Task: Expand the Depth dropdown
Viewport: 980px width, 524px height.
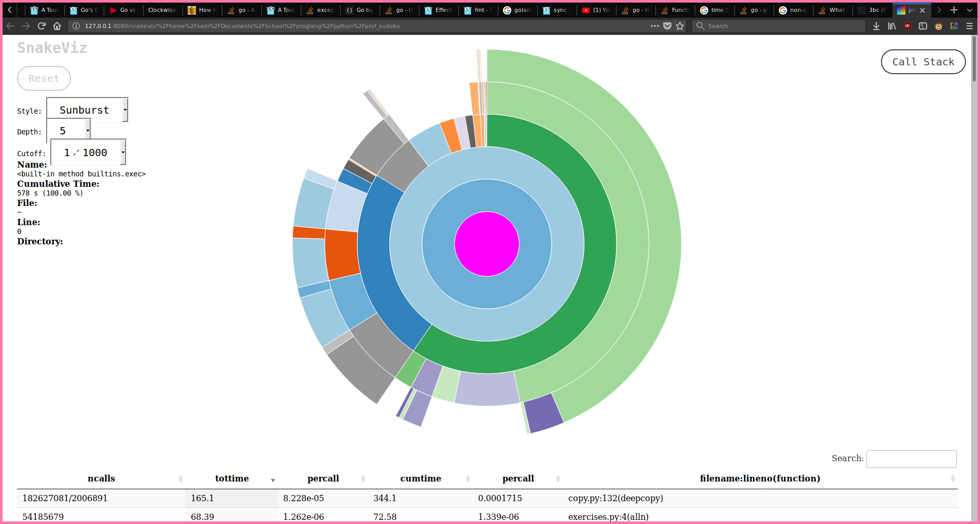Action: point(68,131)
